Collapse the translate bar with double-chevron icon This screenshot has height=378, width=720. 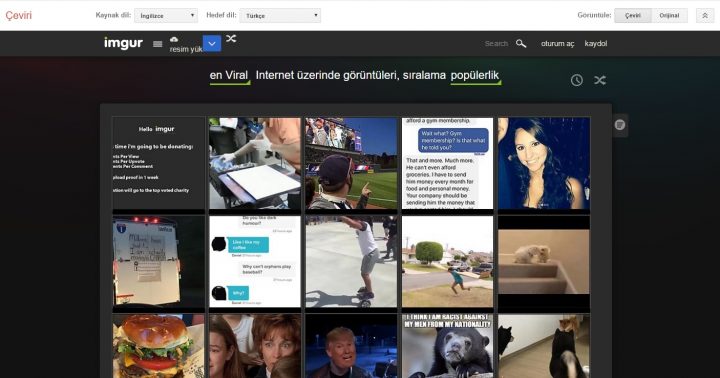(x=705, y=16)
